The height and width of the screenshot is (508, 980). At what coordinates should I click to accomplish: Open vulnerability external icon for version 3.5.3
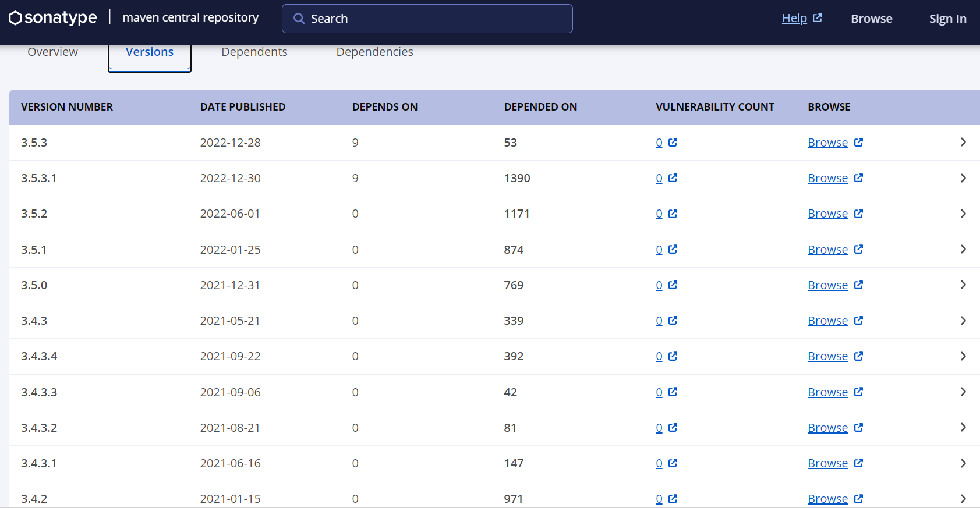coord(673,143)
